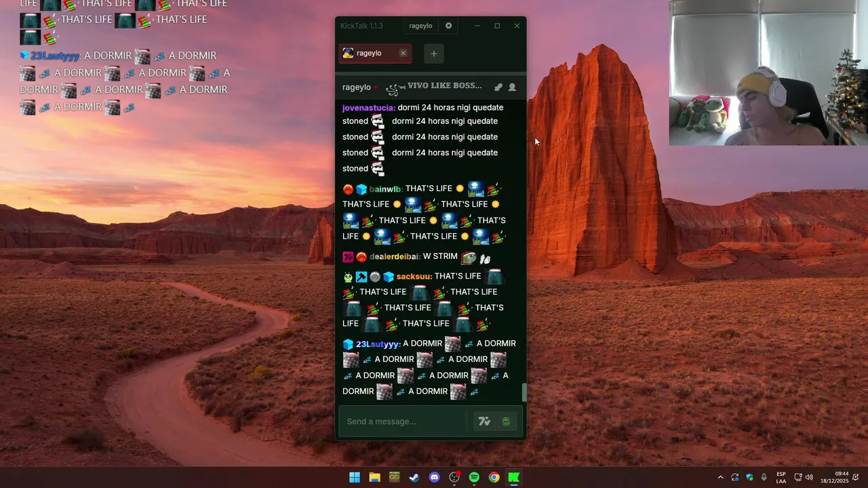Click username sacksuu in chat
Image resolution: width=868 pixels, height=488 pixels.
point(414,277)
